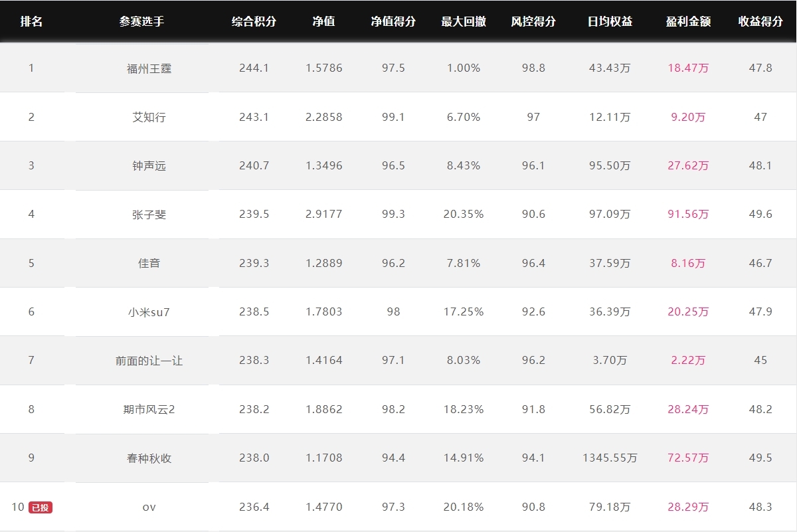The image size is (797, 532).
Task: Click the 风控得分 header
Action: tap(533, 21)
